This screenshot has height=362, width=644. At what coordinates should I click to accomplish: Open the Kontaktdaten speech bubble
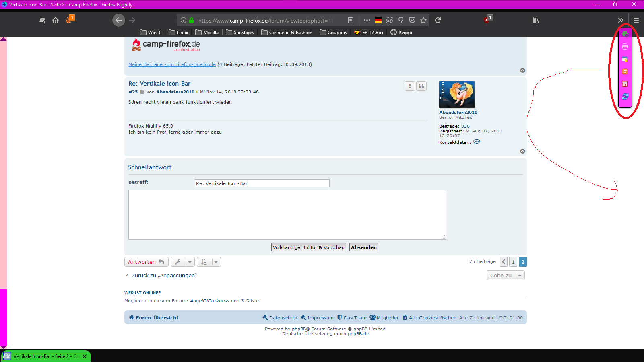click(477, 142)
